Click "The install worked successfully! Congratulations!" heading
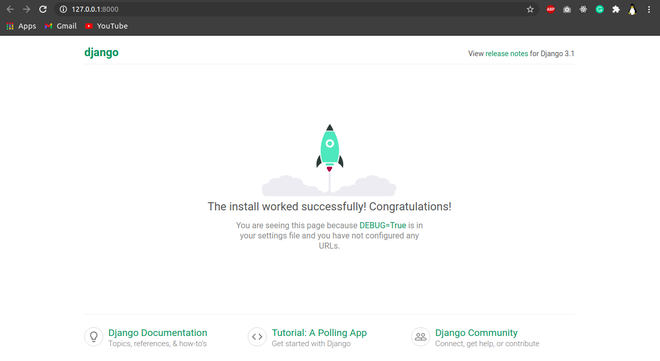Screen dimensions: 660x361 click(x=329, y=207)
